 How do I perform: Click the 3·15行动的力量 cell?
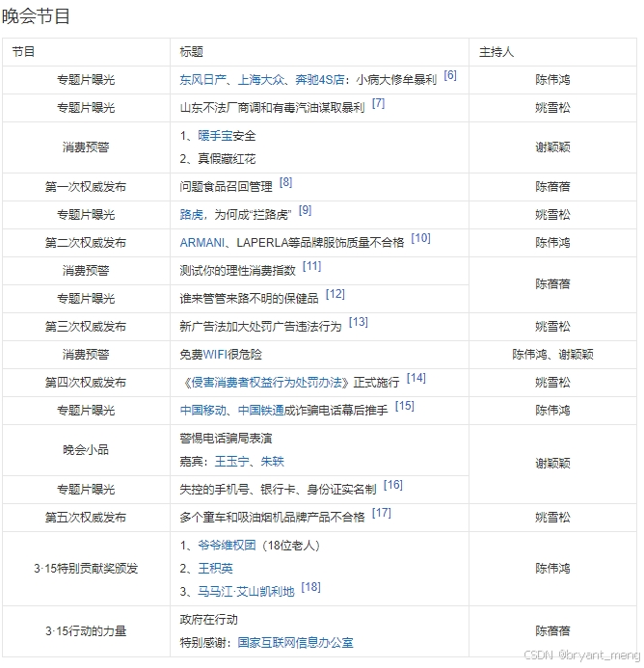pos(86,631)
